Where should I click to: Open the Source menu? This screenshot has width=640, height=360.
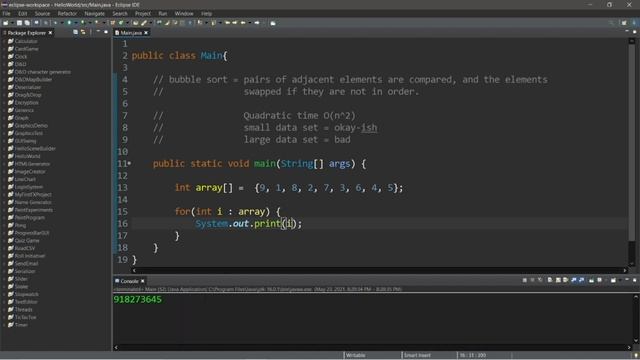(x=42, y=13)
